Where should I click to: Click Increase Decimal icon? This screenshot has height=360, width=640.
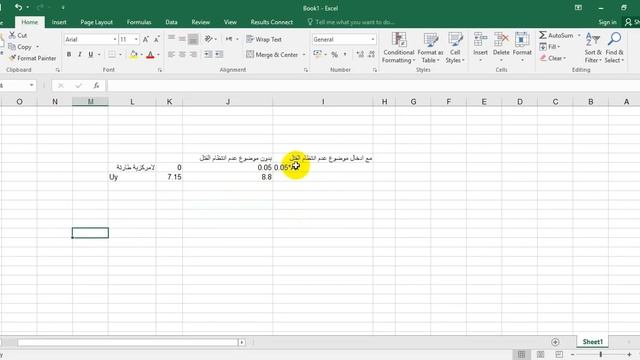(360, 54)
